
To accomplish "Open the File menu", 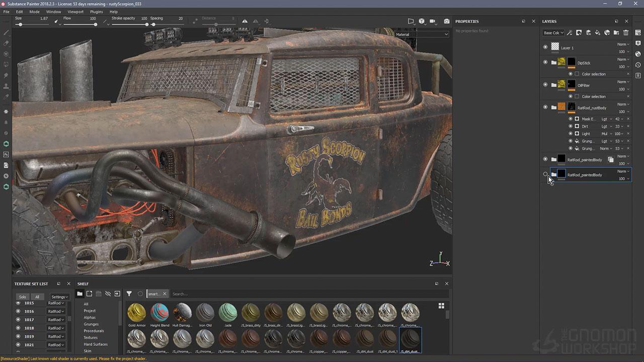I will point(7,12).
